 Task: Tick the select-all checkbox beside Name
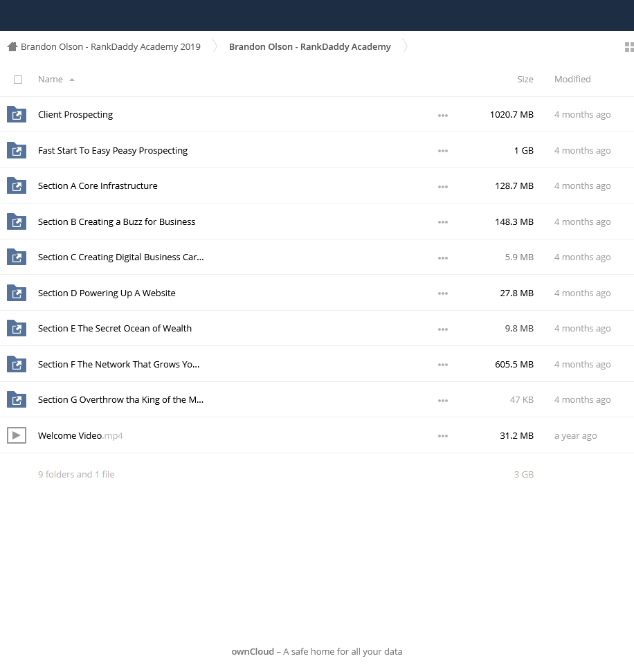tap(18, 80)
